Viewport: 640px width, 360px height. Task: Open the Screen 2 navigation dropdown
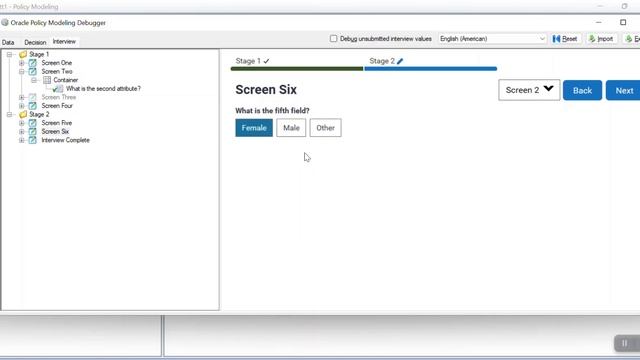tap(529, 90)
